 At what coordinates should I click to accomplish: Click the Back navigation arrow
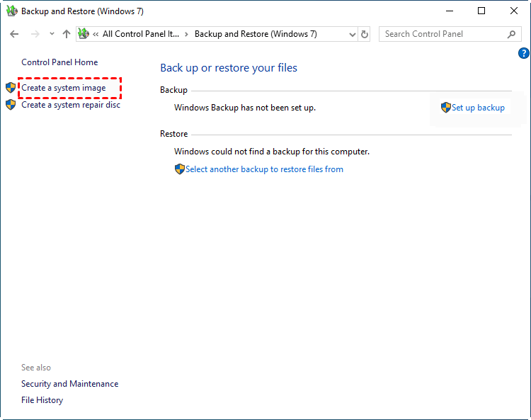pyautogui.click(x=14, y=34)
